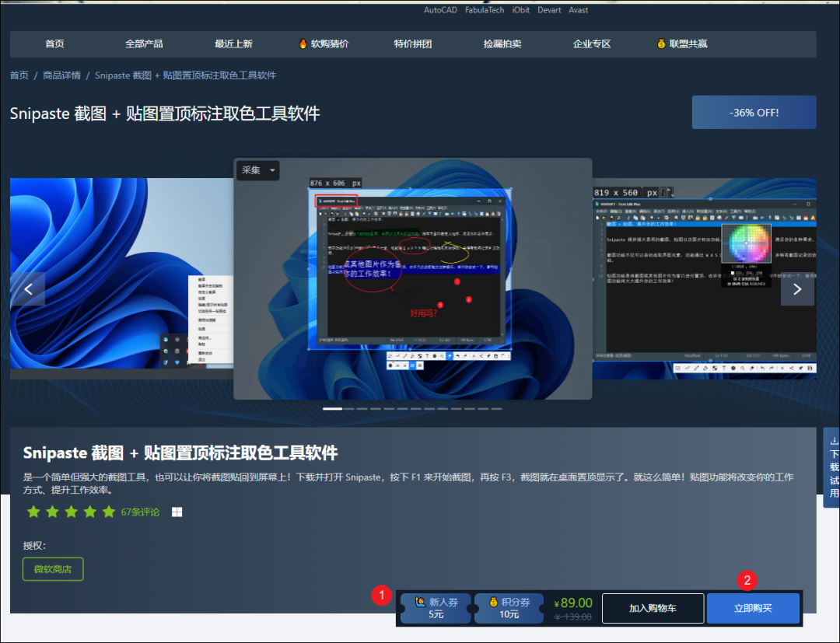
Task: Click the right arrow to view next screenshot
Action: click(797, 288)
